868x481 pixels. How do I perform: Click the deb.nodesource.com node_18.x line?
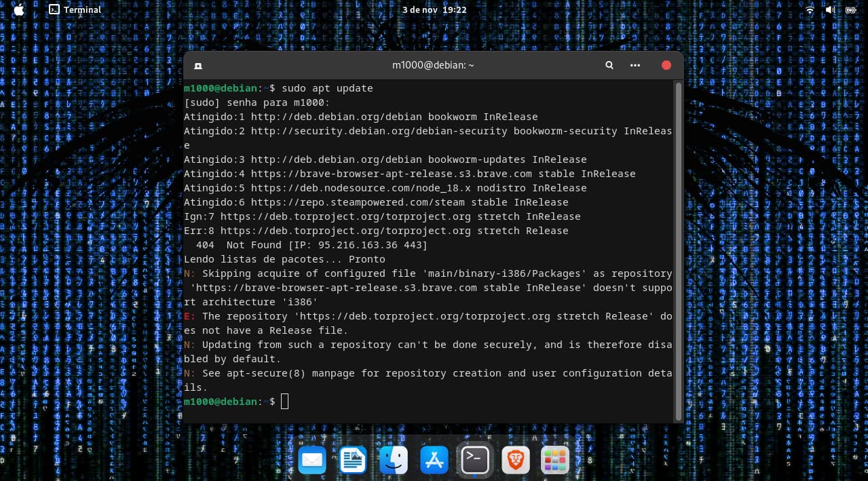pyautogui.click(x=385, y=188)
